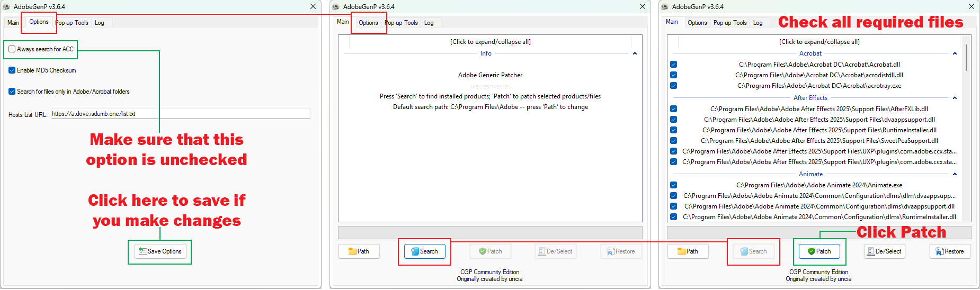
Task: Click the AdobeGenP app icon in left window title
Action: 6,7
